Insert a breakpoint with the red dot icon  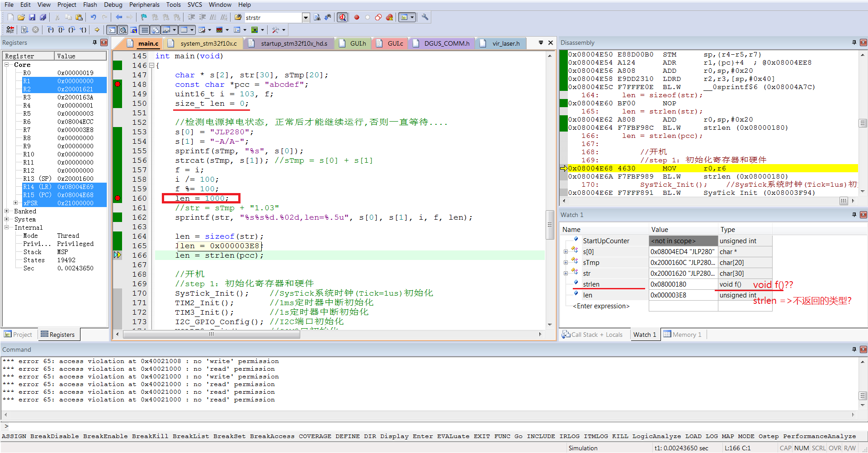point(357,17)
